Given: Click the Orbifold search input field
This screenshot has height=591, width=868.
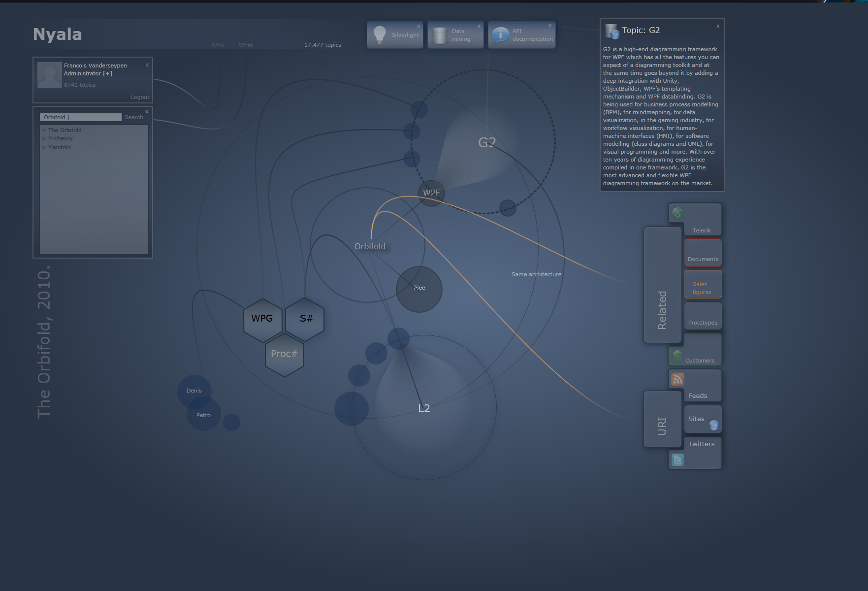Looking at the screenshot, I should coord(81,117).
